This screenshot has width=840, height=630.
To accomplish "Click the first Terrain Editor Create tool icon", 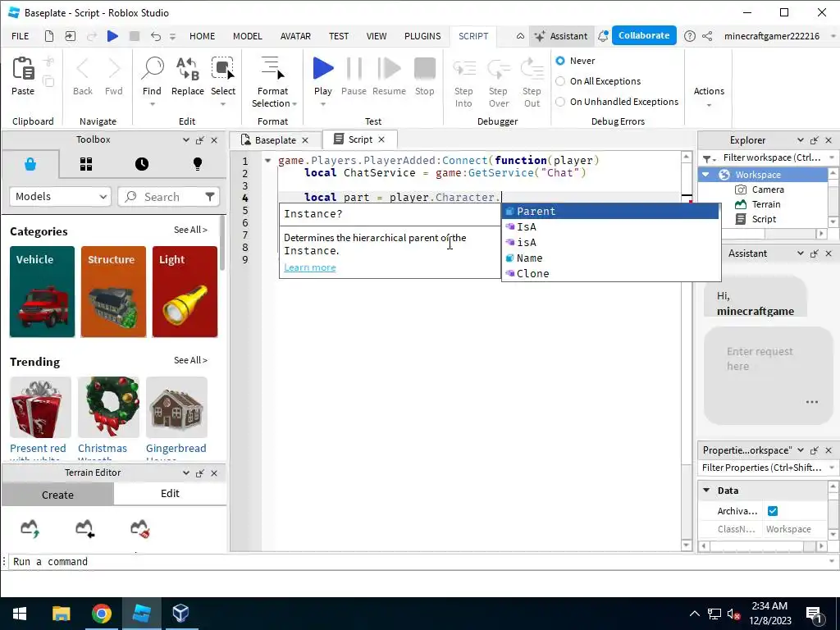I will click(x=30, y=528).
